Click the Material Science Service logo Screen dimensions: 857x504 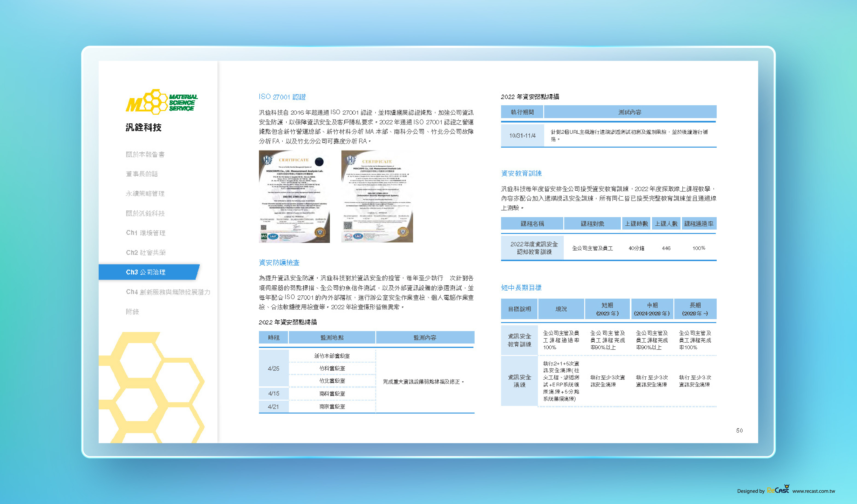point(161,102)
